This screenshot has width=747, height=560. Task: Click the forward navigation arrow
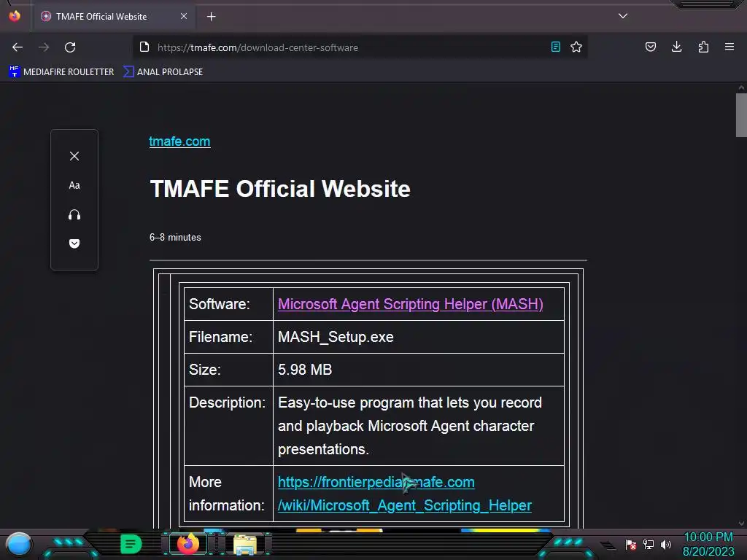[x=44, y=47]
